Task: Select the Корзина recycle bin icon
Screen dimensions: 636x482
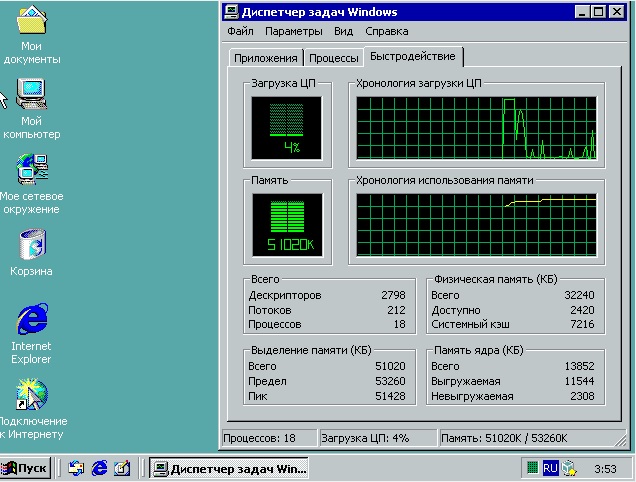Action: pyautogui.click(x=31, y=243)
